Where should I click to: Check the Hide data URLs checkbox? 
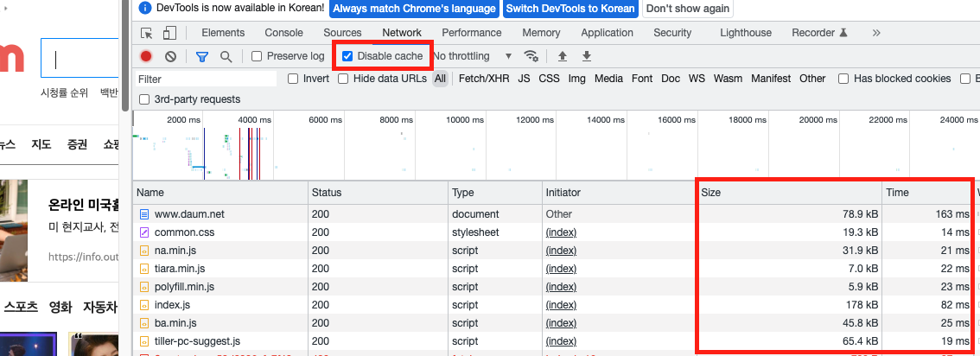pos(343,79)
